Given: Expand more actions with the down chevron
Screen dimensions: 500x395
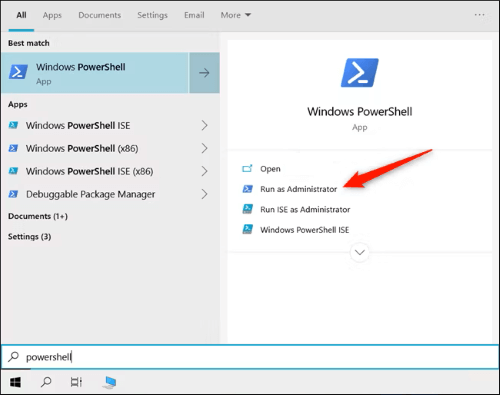Looking at the screenshot, I should point(359,252).
